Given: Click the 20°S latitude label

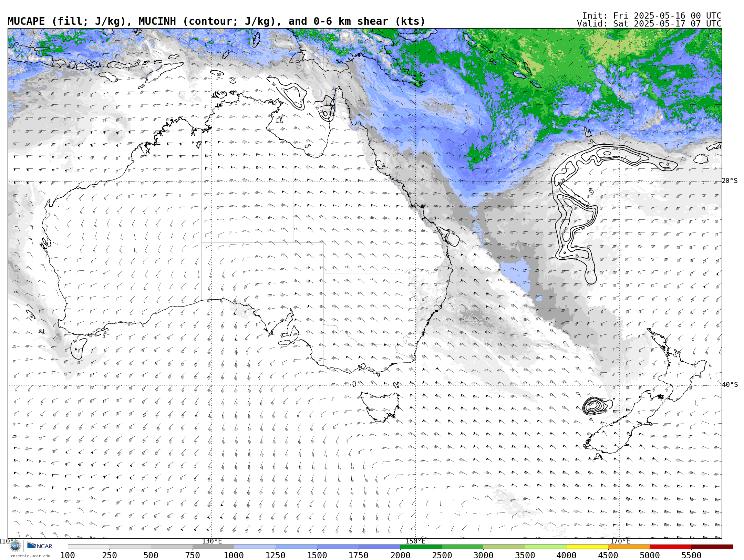Looking at the screenshot, I should pos(730,181).
